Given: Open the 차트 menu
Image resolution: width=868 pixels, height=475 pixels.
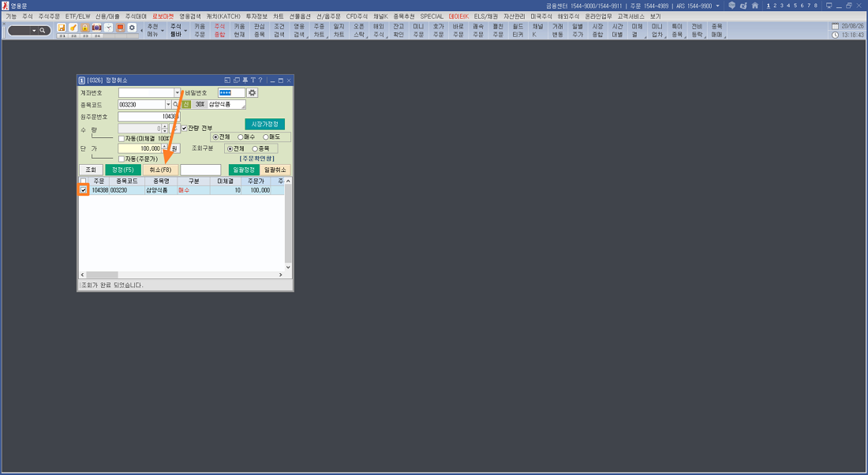Looking at the screenshot, I should [x=279, y=17].
